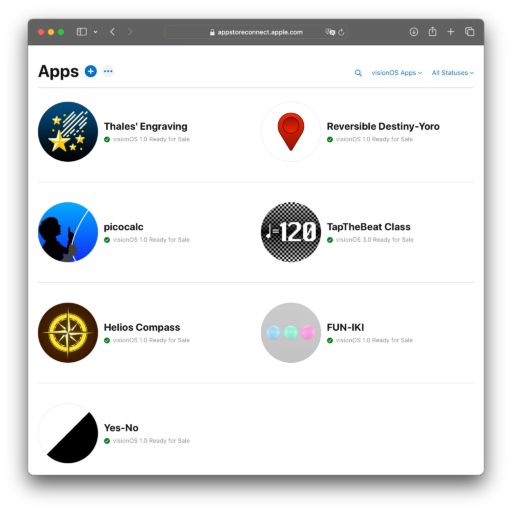Open the Thales' Engraving app link
Screen dimensions: 512x512
click(x=145, y=126)
